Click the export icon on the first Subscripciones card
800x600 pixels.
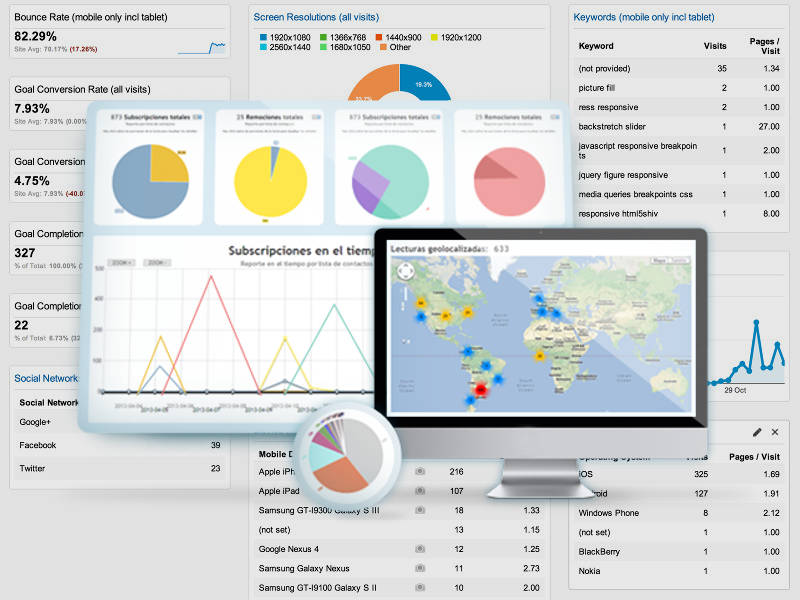197,117
